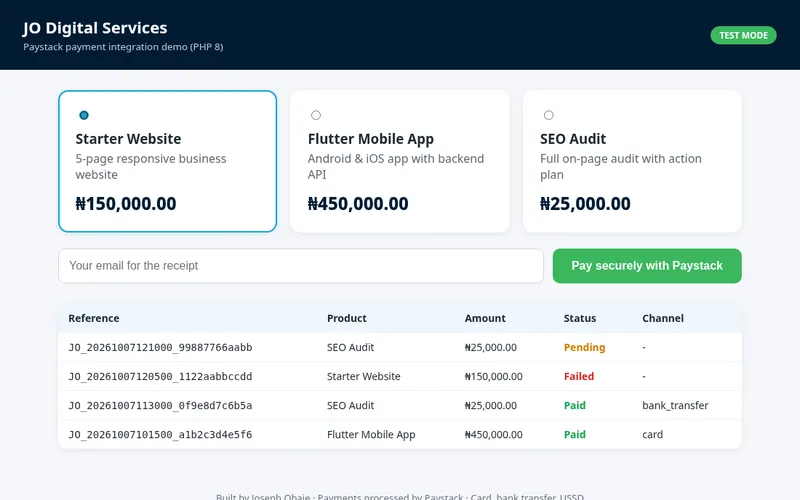Click the Reference column header
The image size is (800, 500).
tap(94, 318)
